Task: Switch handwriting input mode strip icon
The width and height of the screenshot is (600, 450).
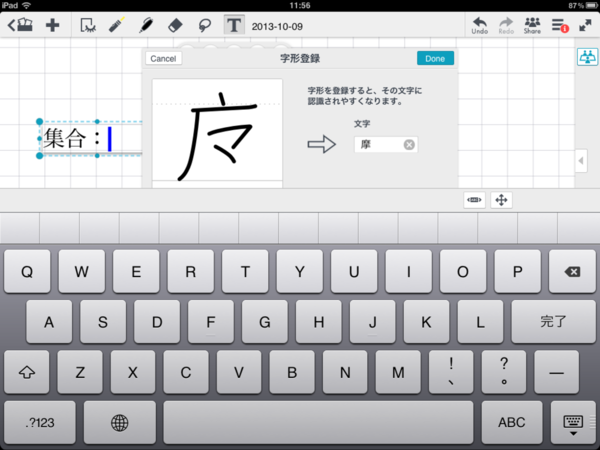Action: (x=474, y=200)
